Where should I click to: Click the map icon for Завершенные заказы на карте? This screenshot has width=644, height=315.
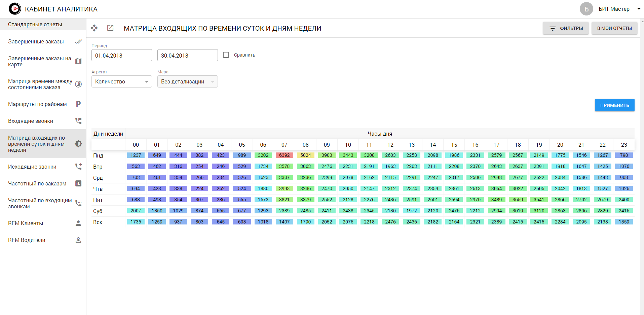click(x=78, y=61)
